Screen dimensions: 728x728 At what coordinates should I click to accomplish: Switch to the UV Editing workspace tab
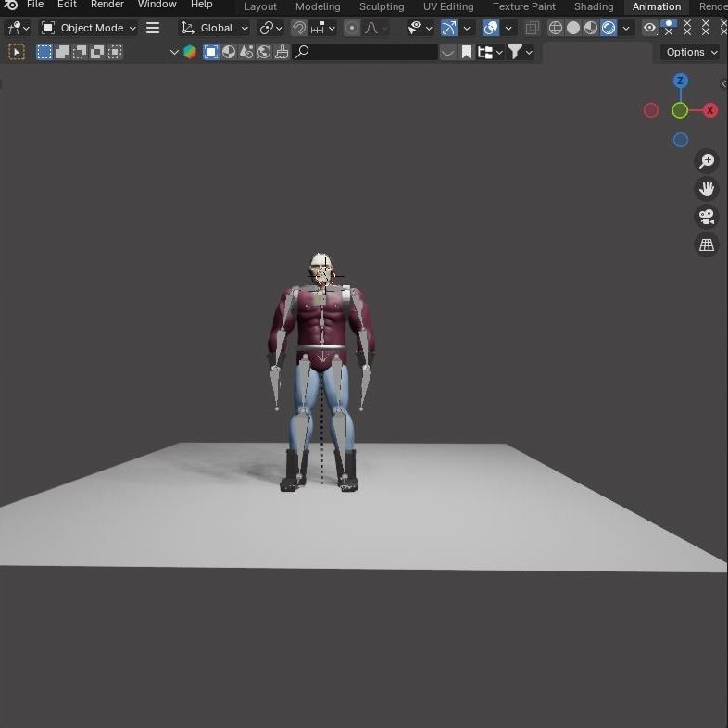448,6
